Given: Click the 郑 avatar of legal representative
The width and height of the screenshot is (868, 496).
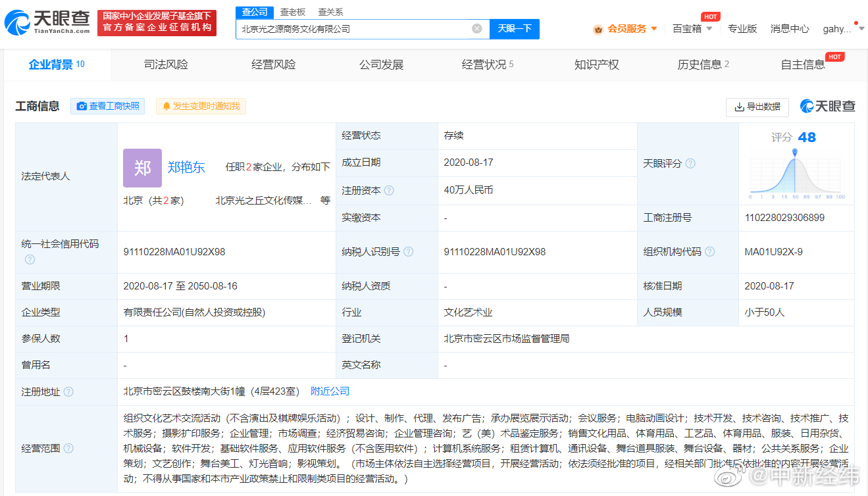Looking at the screenshot, I should [142, 168].
